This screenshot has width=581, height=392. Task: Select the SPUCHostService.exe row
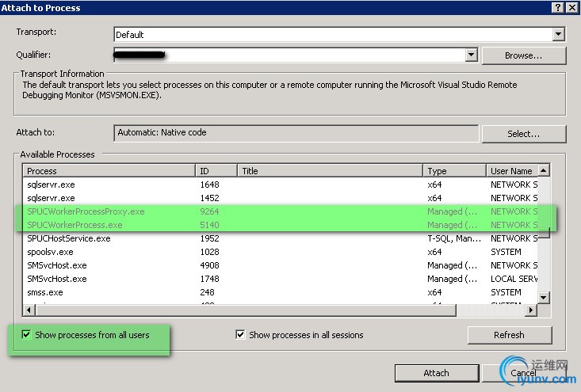(x=281, y=238)
